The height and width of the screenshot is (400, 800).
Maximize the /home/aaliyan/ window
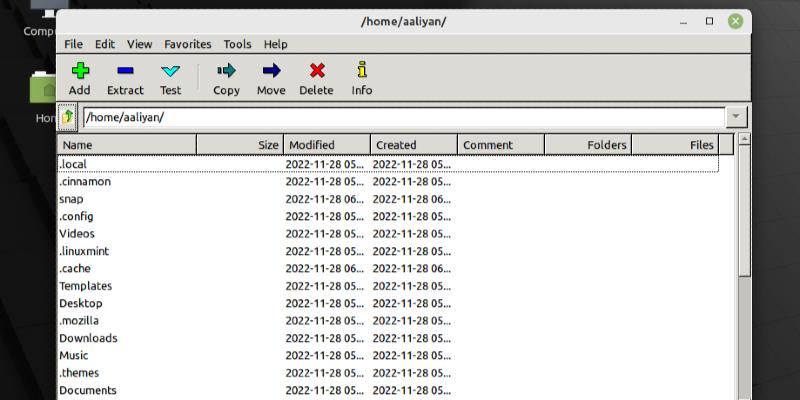[709, 21]
